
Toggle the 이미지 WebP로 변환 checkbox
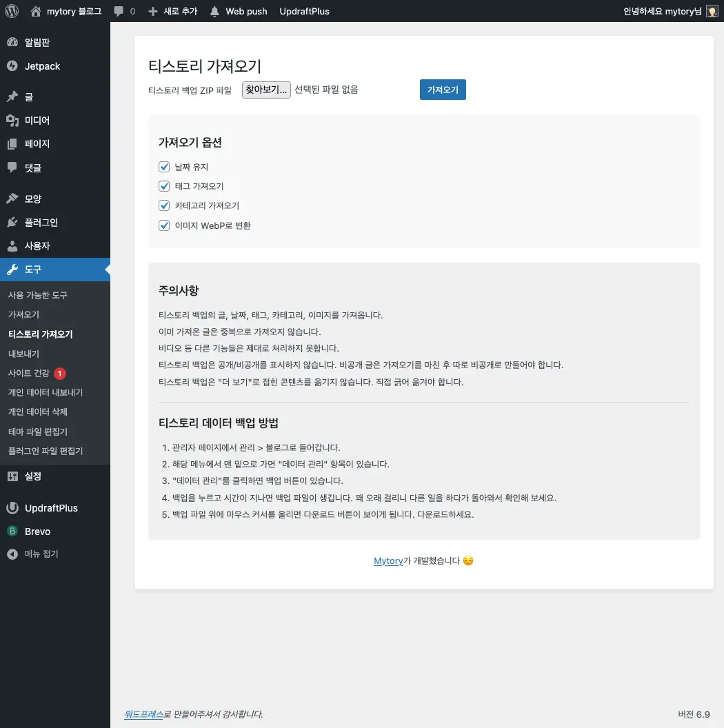click(x=164, y=224)
